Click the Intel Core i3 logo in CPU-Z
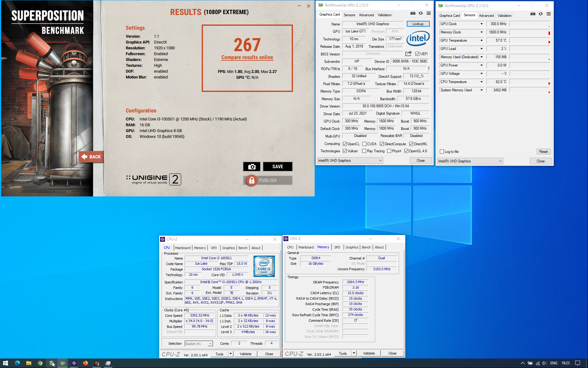This screenshot has height=368, width=588. click(x=264, y=266)
